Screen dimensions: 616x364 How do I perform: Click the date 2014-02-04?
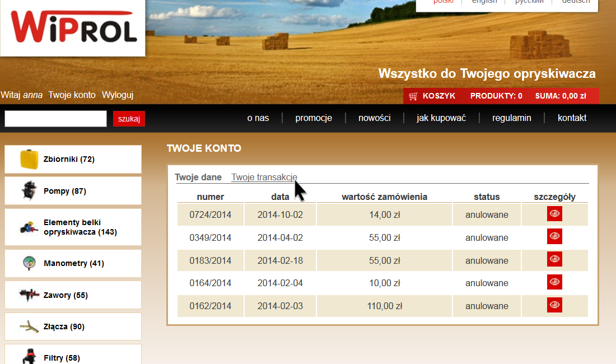[x=280, y=283]
